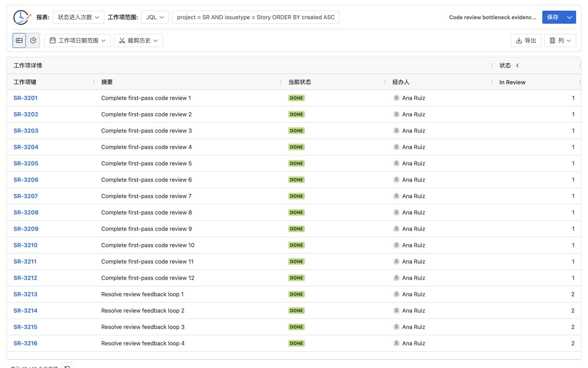
Task: Focus the JQL query input field
Action: [256, 17]
